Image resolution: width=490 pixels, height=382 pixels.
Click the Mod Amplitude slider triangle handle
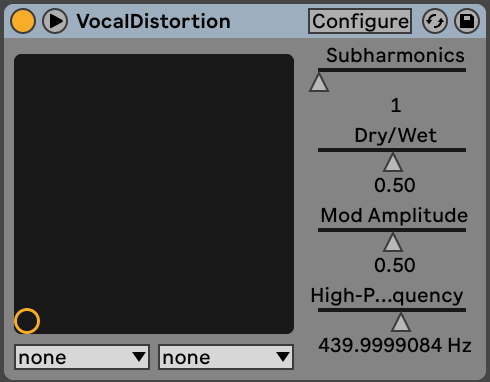(393, 242)
